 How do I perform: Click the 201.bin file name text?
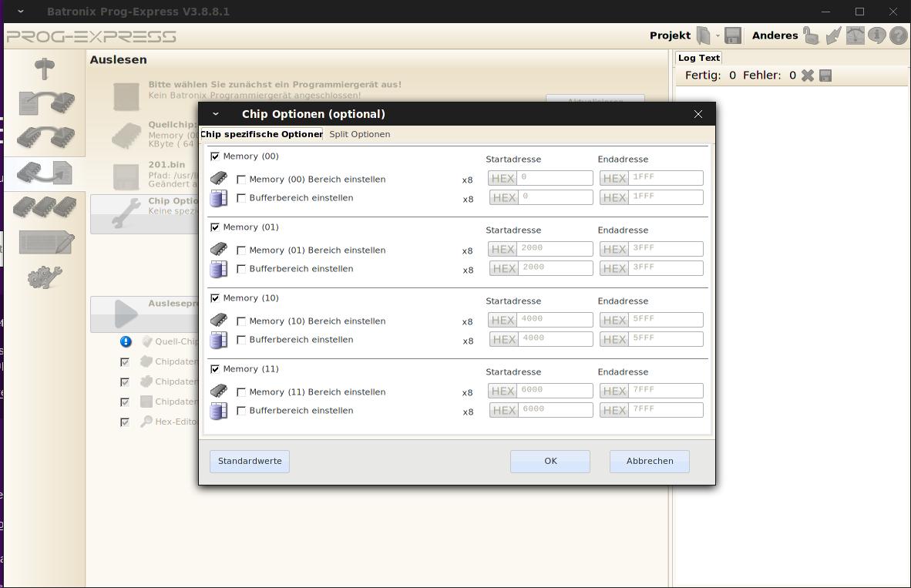pyautogui.click(x=166, y=164)
